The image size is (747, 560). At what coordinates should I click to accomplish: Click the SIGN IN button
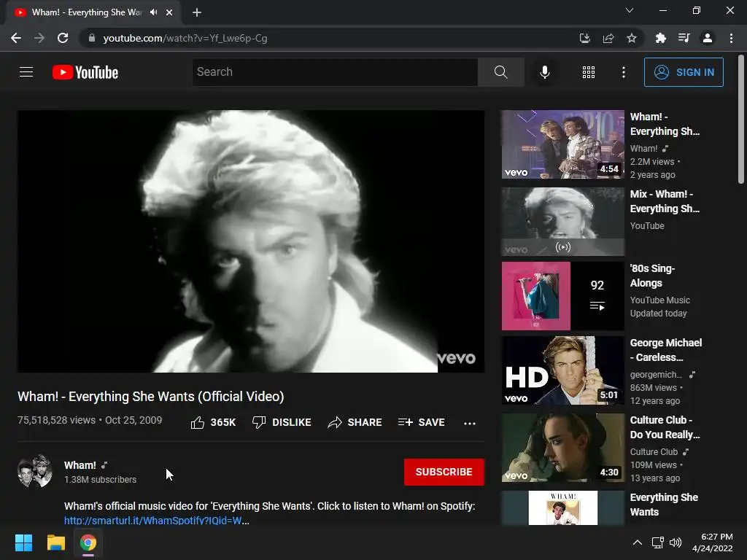684,72
